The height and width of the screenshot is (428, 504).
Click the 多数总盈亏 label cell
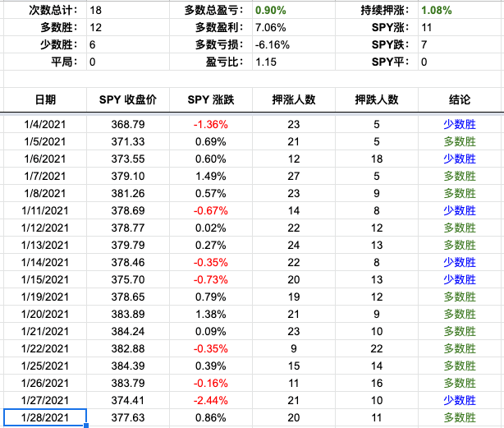tap(211, 10)
